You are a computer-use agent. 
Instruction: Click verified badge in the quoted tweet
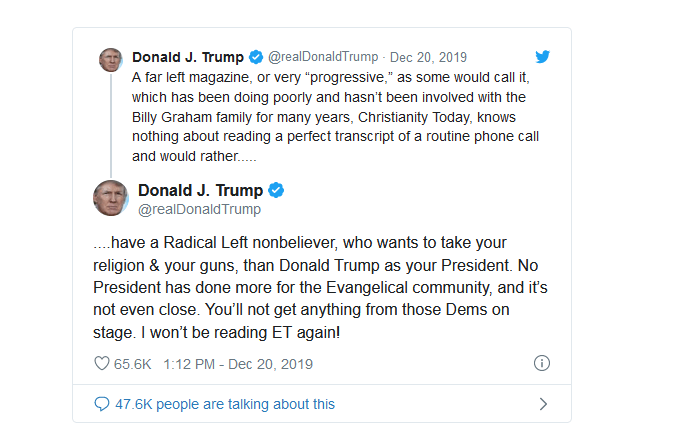(256, 57)
